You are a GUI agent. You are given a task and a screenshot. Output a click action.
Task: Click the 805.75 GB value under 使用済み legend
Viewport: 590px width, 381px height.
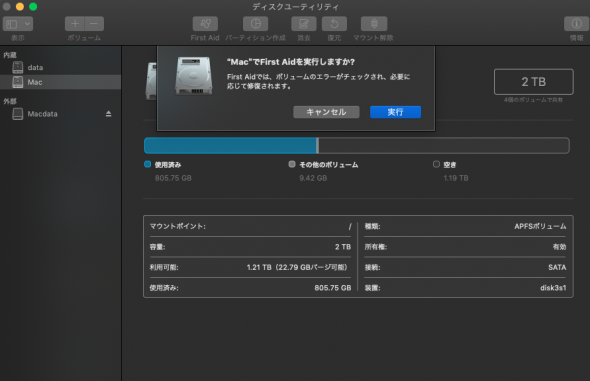[173, 178]
